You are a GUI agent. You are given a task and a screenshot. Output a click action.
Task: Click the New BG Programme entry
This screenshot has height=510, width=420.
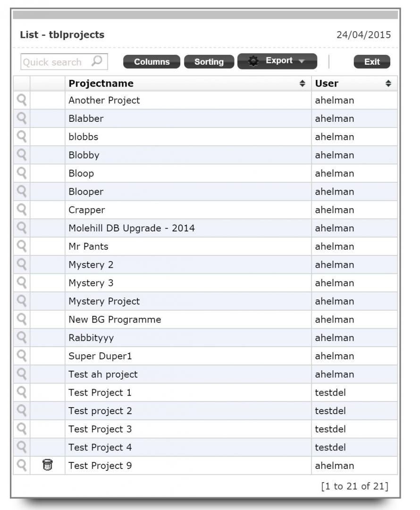[115, 320]
